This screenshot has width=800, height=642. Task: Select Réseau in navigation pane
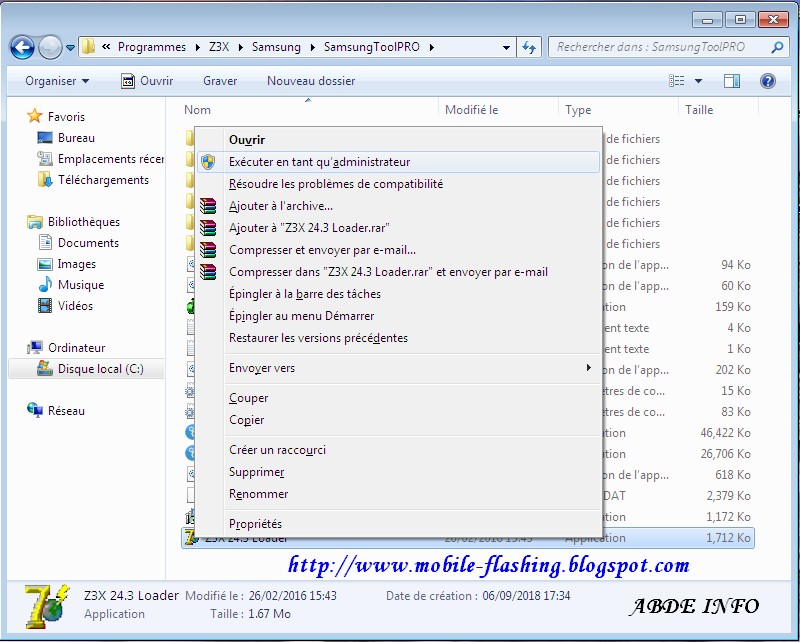tap(56, 410)
